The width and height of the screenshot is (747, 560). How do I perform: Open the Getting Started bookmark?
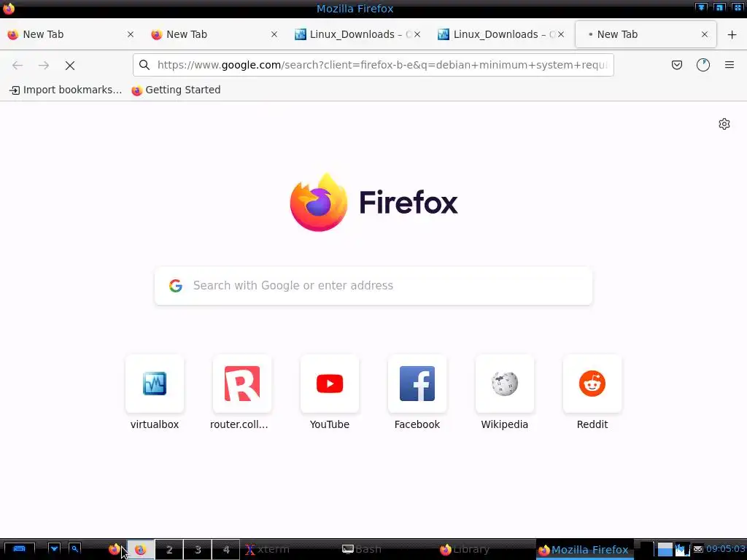176,90
